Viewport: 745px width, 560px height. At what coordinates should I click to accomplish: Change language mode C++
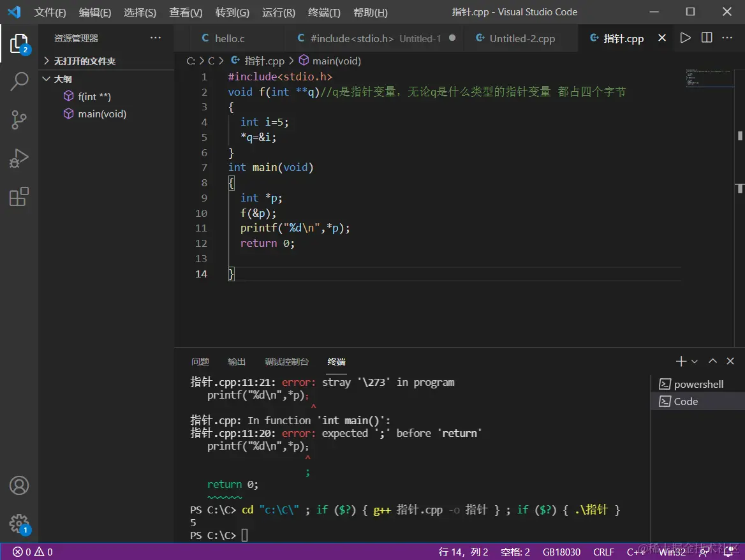point(636,552)
